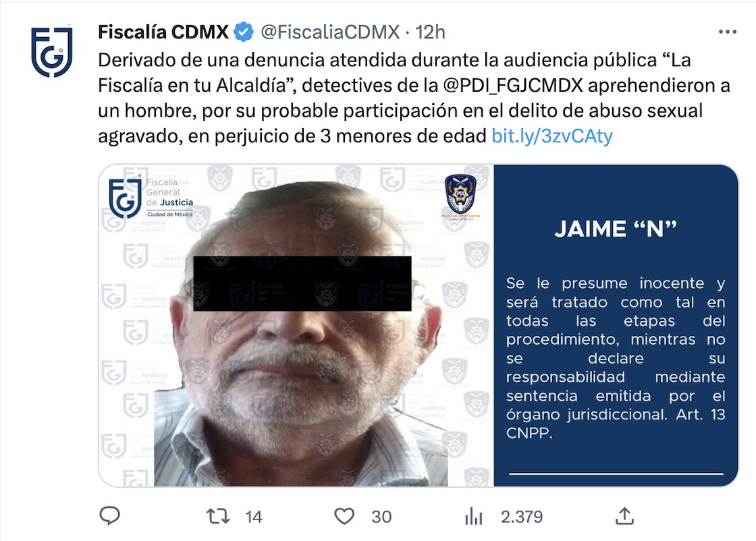Image resolution: width=756 pixels, height=541 pixels.
Task: Click the JAIME "N" blue info panel
Action: [616, 326]
